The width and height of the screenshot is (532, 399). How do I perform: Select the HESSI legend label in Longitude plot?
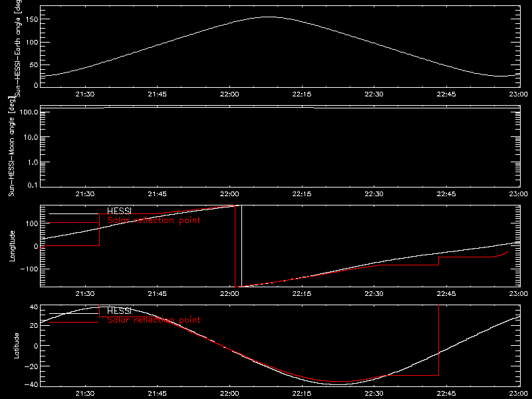point(119,211)
